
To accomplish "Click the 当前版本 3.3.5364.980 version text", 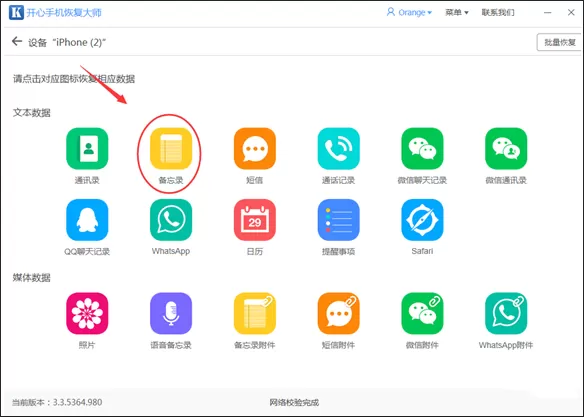I will pyautogui.click(x=57, y=402).
